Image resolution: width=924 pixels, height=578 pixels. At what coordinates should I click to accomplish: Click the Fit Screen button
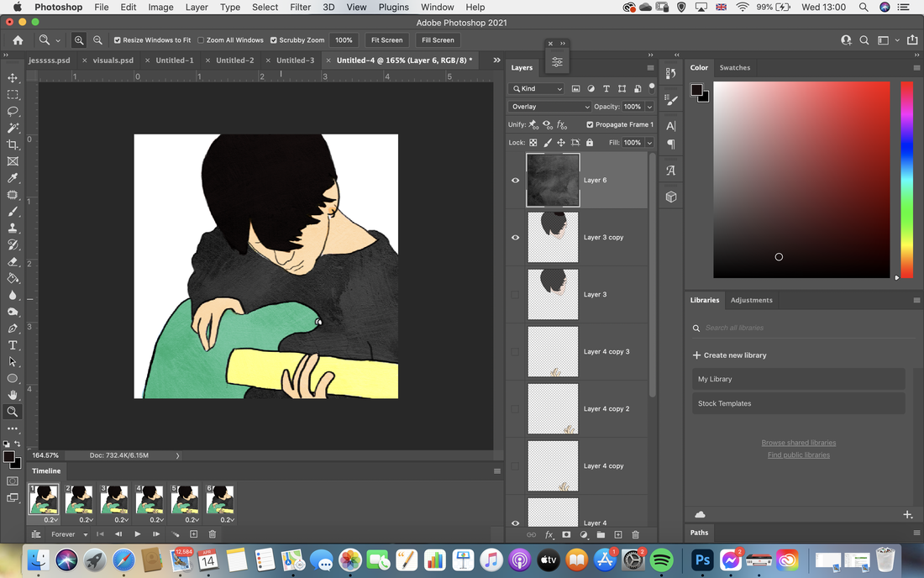click(386, 40)
